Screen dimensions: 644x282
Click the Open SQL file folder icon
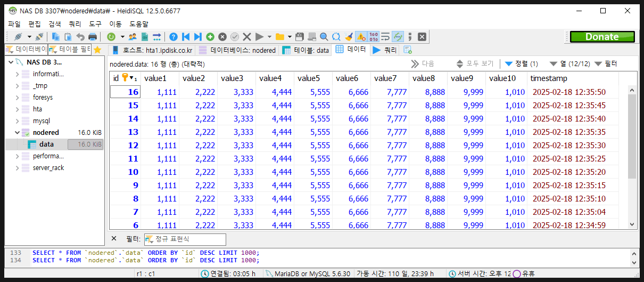click(x=279, y=37)
